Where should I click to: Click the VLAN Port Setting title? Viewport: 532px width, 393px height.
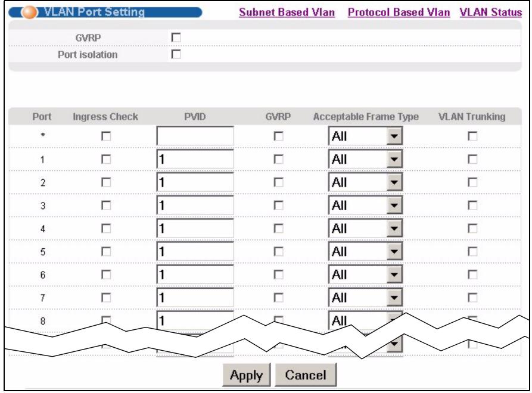pos(94,13)
